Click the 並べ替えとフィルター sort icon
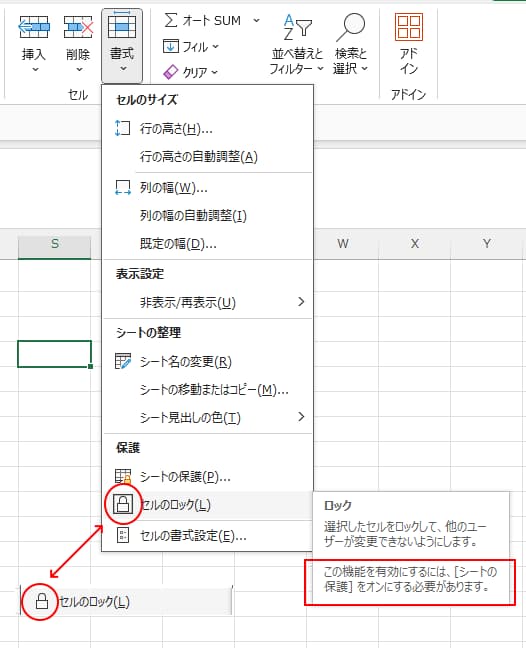526x648 pixels. (x=297, y=27)
